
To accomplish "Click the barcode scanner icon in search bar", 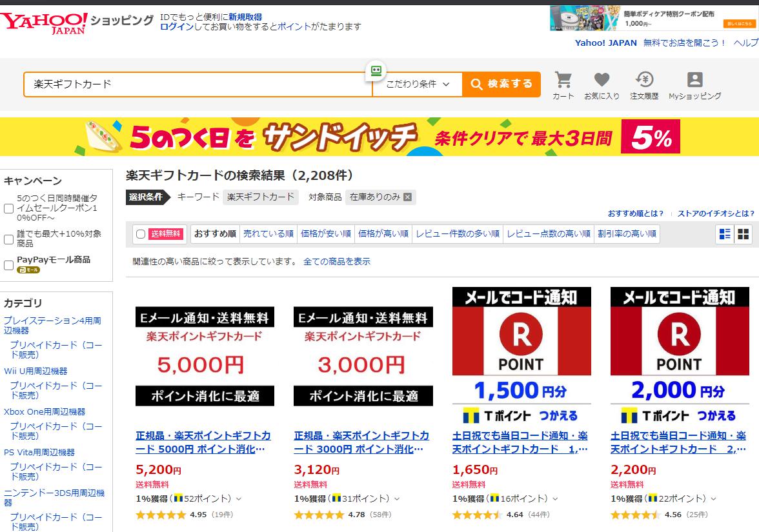I will 376,71.
